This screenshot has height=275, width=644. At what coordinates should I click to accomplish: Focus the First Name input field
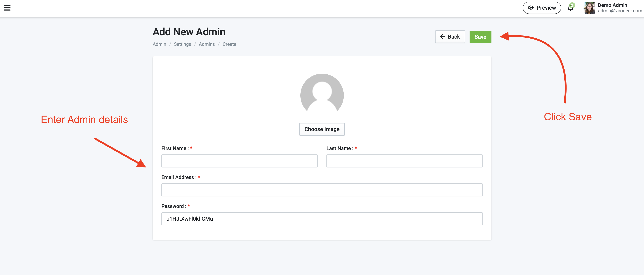click(x=239, y=161)
